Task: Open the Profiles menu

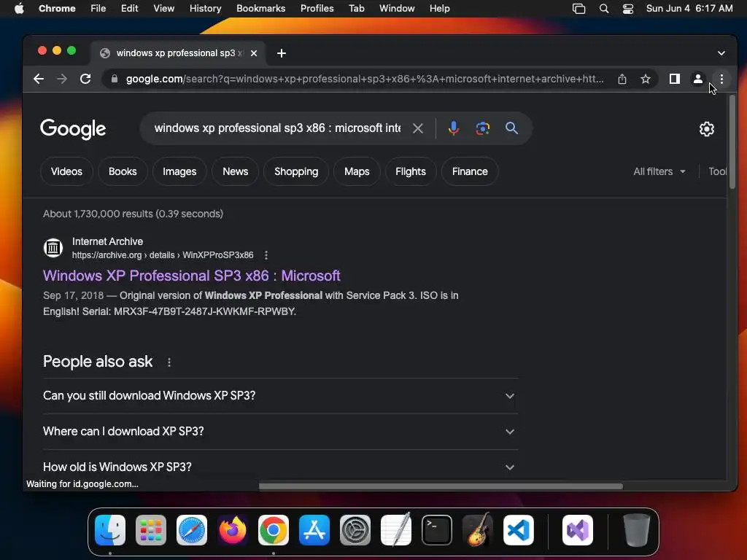Action: coord(317,9)
